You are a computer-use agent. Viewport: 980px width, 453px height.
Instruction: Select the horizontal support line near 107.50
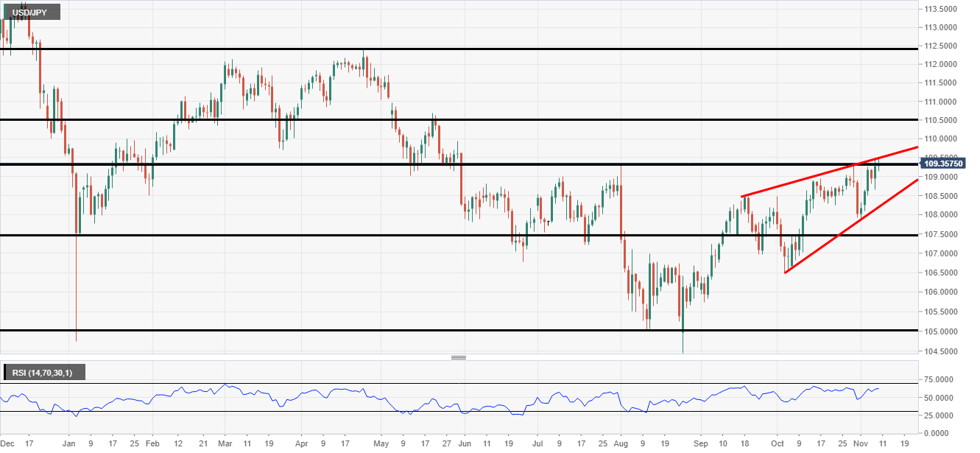[x=459, y=235]
